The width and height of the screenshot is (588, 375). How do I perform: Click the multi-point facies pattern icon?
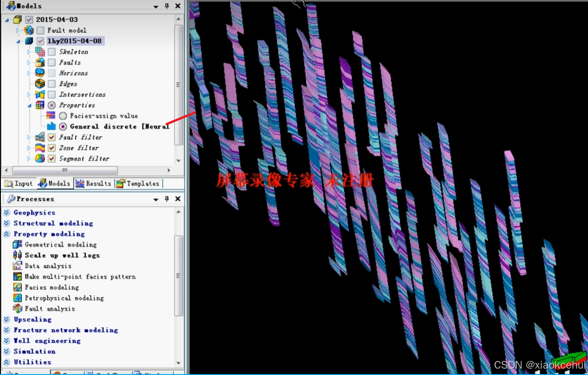click(x=18, y=276)
